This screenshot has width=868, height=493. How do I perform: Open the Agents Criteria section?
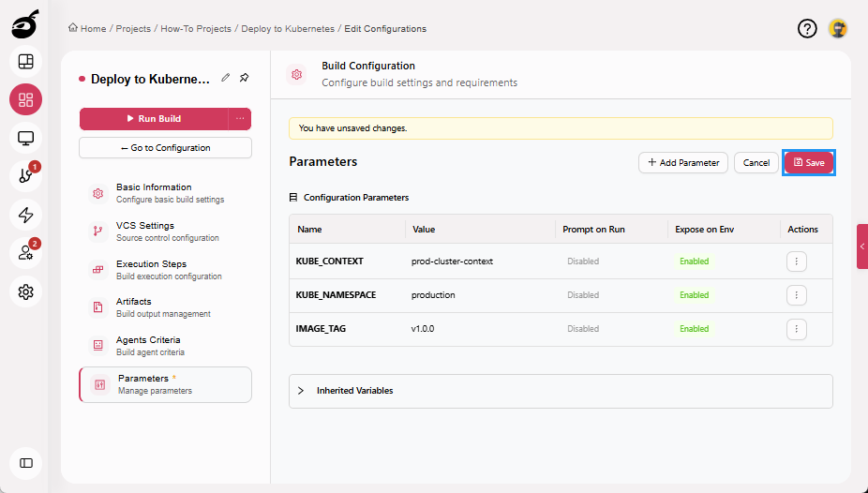pos(166,345)
